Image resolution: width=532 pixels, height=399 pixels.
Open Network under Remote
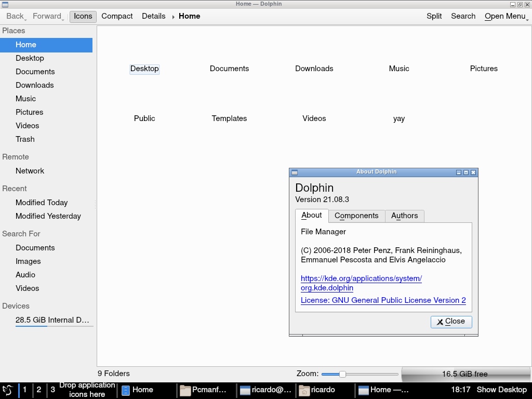(x=46, y=171)
